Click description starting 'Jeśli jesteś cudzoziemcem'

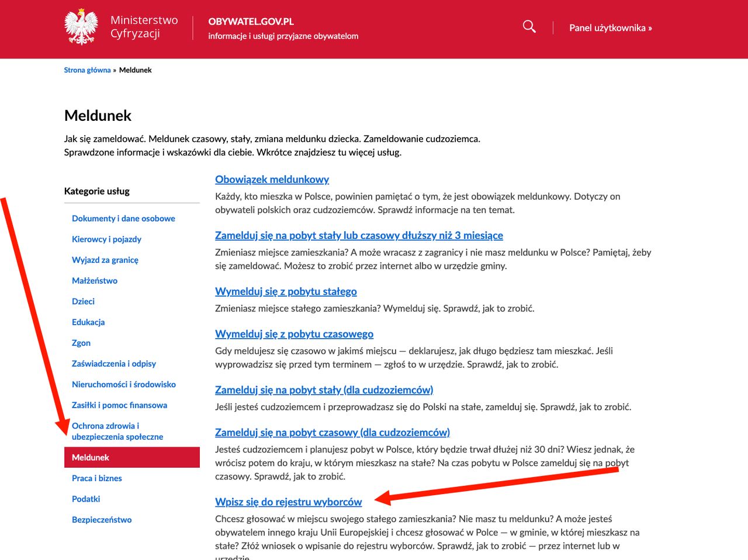[x=423, y=407]
